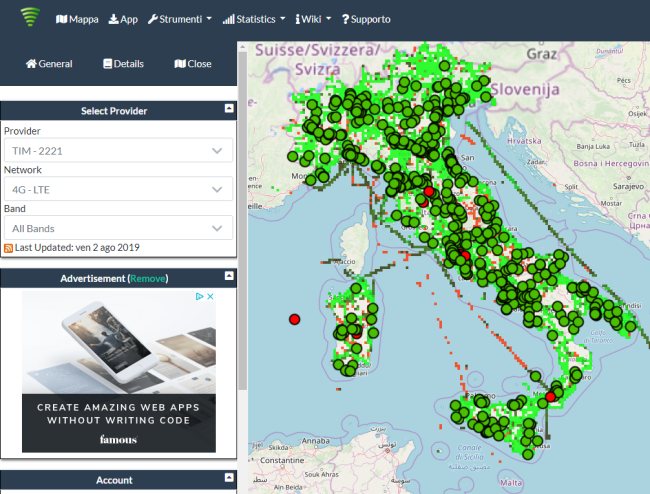Open the Band dropdown showing All Bands

(x=118, y=228)
